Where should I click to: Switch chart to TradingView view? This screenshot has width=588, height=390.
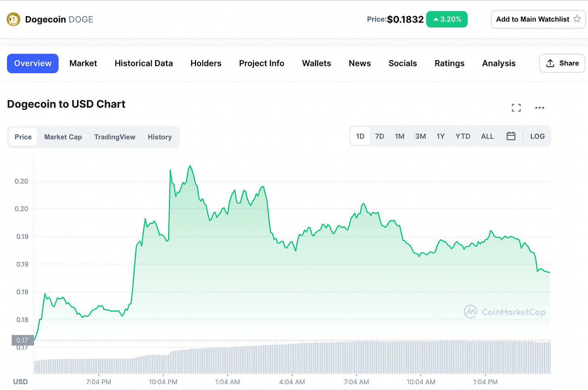(115, 137)
